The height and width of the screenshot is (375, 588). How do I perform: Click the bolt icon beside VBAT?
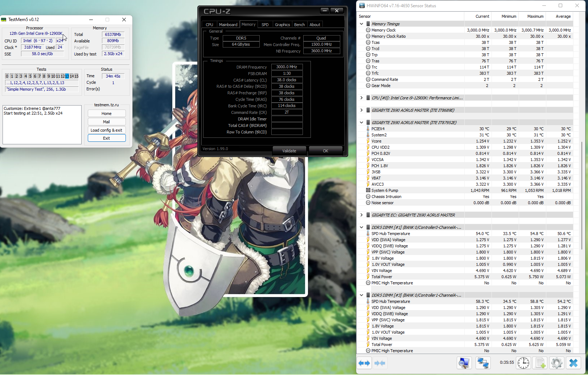368,178
